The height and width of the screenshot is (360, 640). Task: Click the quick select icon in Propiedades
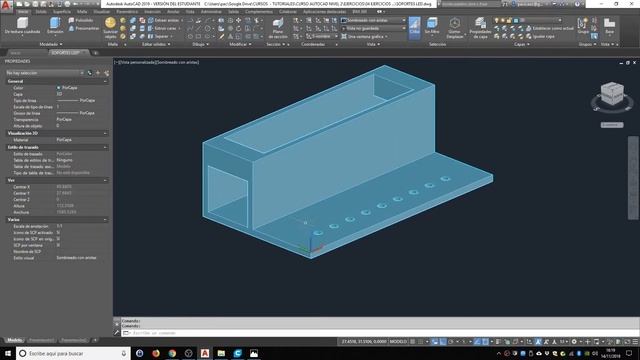point(107,73)
